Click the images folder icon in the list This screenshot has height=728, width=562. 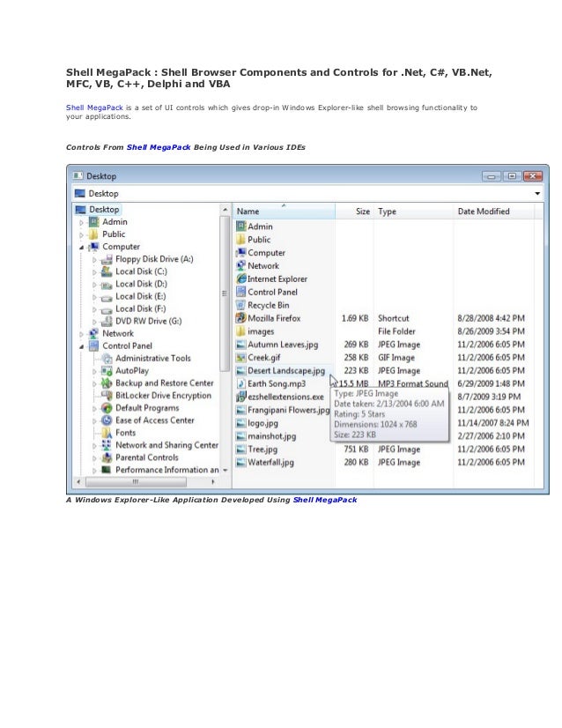click(240, 331)
